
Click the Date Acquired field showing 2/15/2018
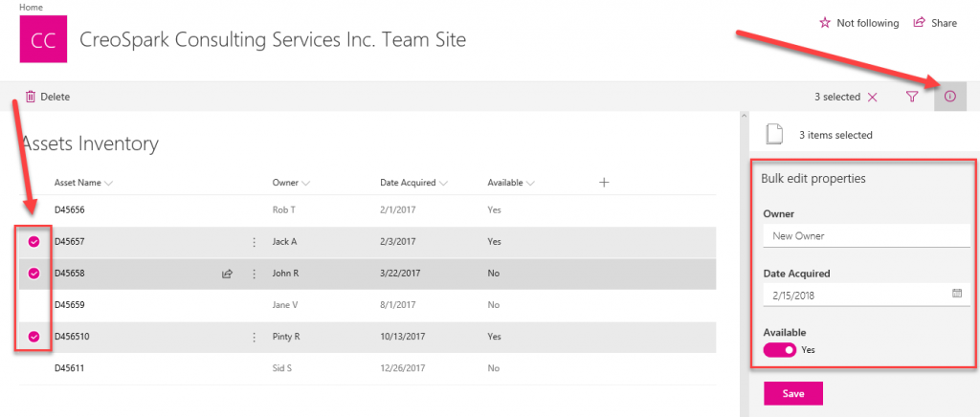[866, 295]
